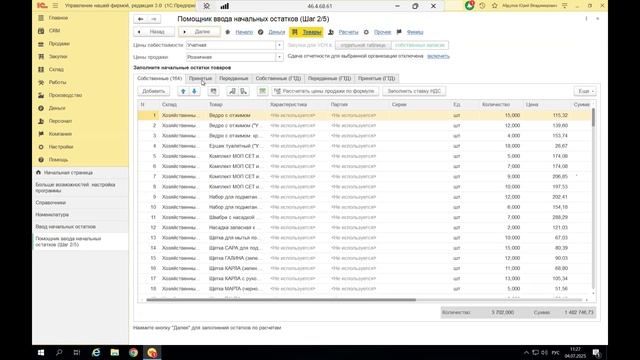640x360 pixels.
Task: Switch to the Собственные (ГТД) tab
Action: (278, 78)
